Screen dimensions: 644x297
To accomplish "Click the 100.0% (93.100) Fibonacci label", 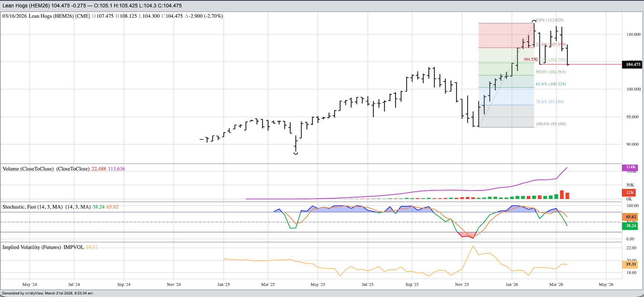I will tap(551, 124).
